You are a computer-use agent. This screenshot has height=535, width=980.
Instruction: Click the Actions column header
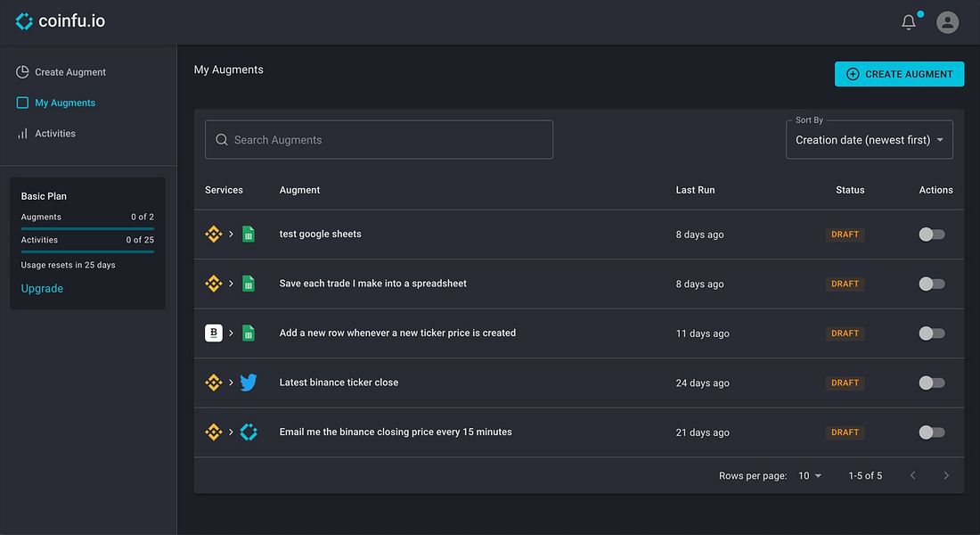935,190
